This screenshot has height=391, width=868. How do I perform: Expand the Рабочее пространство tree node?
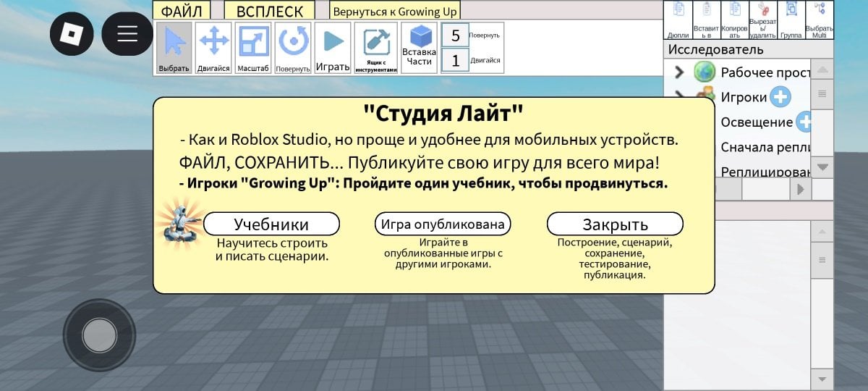click(678, 72)
